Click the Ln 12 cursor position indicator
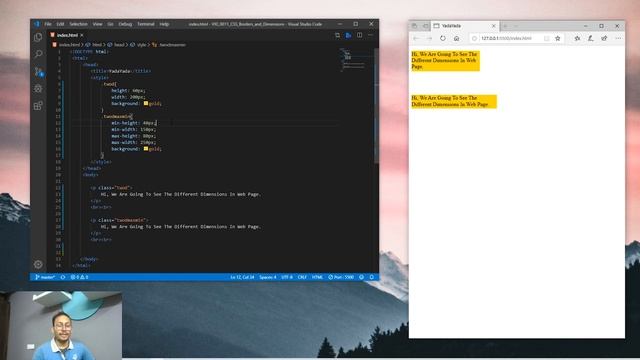Image resolution: width=640 pixels, height=360 pixels. tap(242, 277)
